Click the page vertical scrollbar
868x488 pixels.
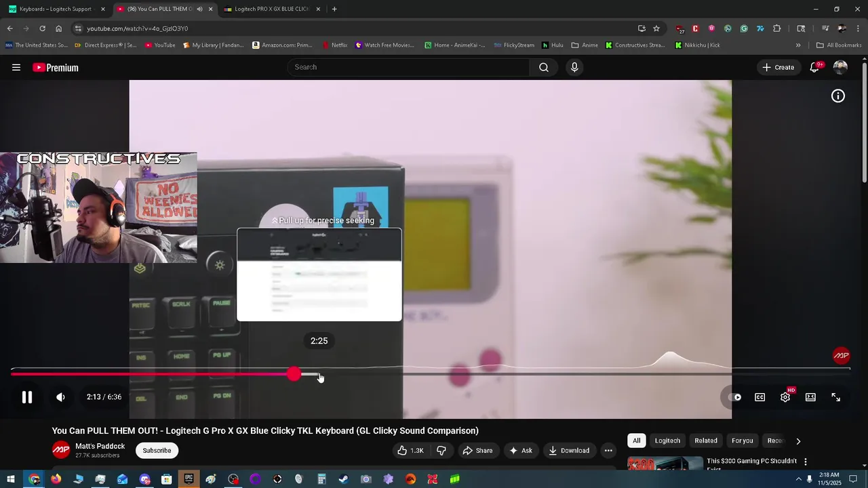[864, 122]
